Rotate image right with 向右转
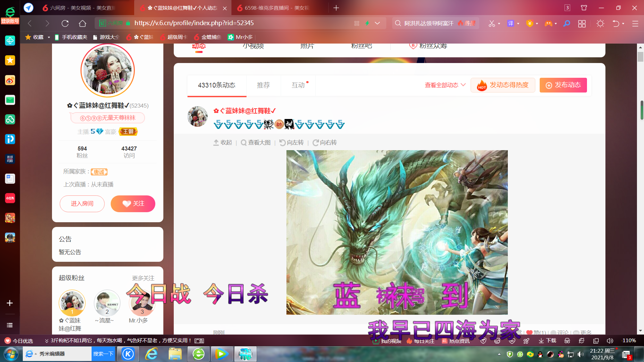The height and width of the screenshot is (362, 644). [325, 142]
